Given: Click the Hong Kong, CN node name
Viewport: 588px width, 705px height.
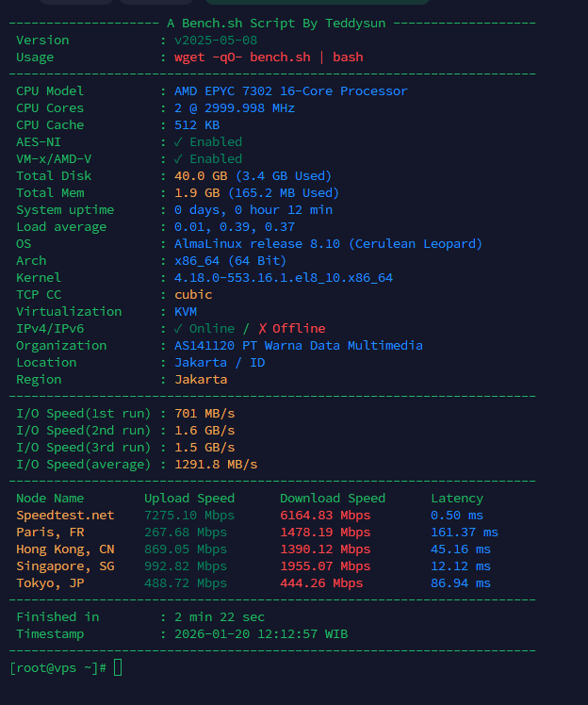Looking at the screenshot, I should click(x=65, y=549).
